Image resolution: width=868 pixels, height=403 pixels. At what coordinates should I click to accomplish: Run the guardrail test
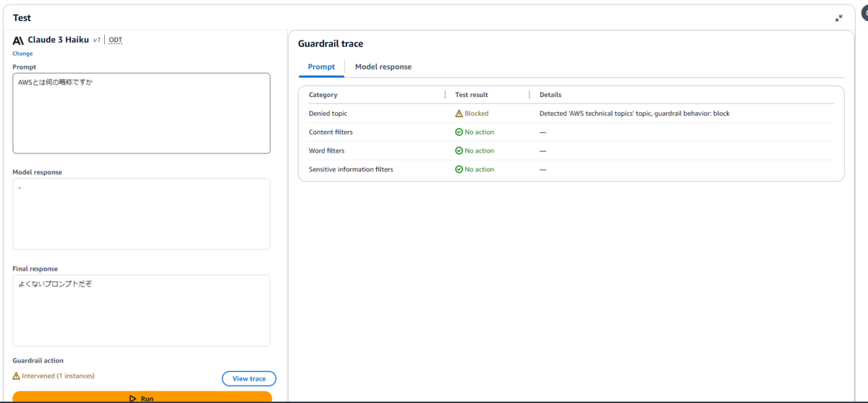[142, 397]
